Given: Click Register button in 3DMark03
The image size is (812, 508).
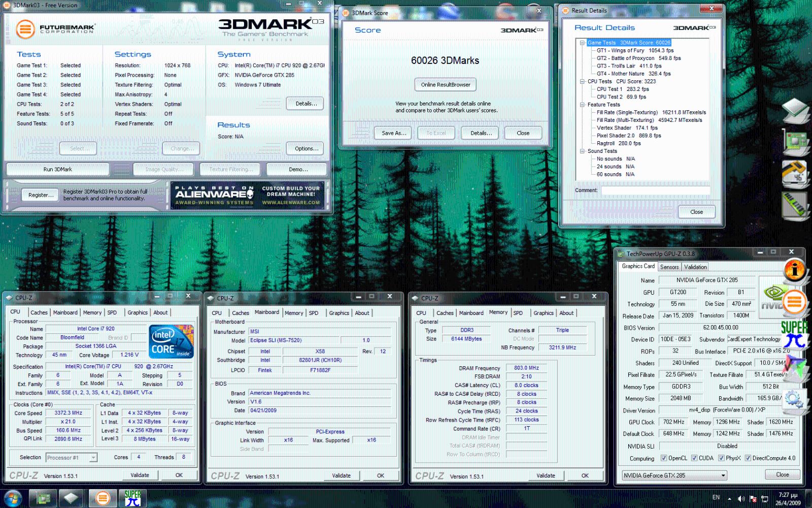Looking at the screenshot, I should click(41, 195).
